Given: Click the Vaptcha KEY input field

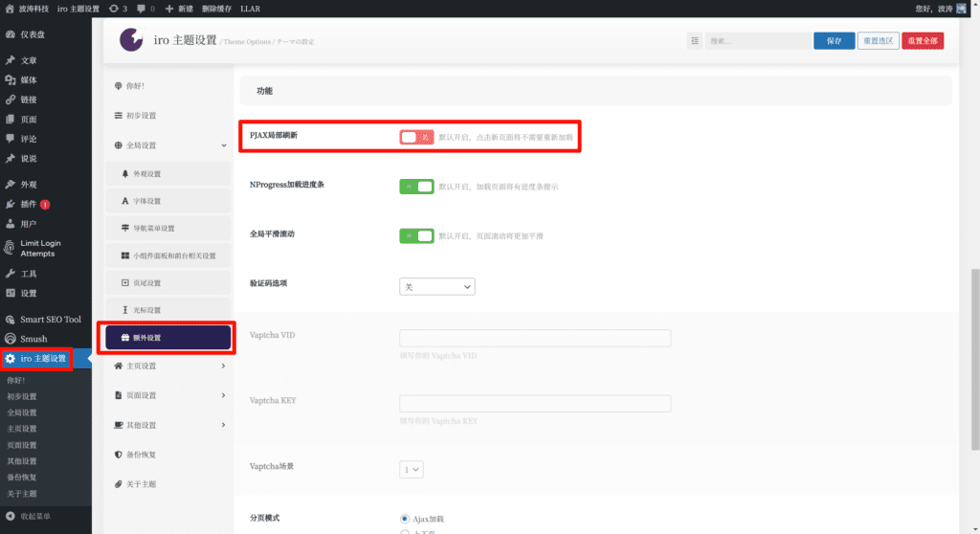Looking at the screenshot, I should coord(535,403).
